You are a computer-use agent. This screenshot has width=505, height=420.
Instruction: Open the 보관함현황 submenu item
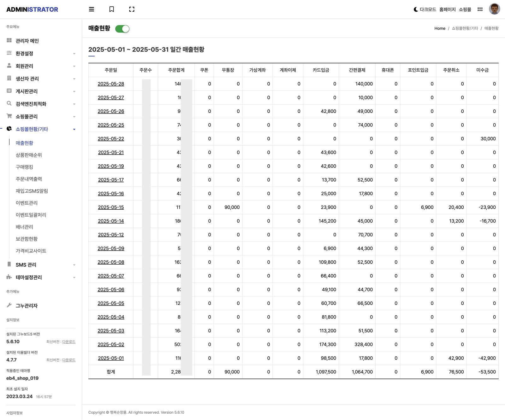27,239
